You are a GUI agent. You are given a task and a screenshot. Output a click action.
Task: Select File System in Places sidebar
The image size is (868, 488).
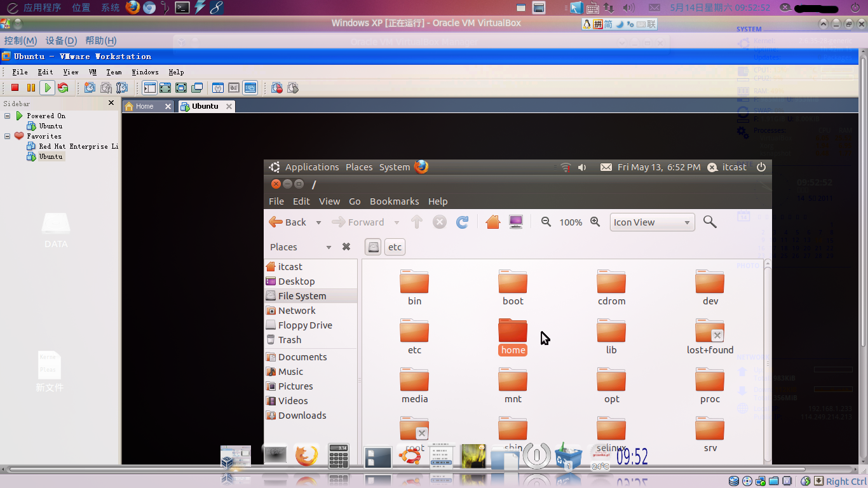point(311,295)
